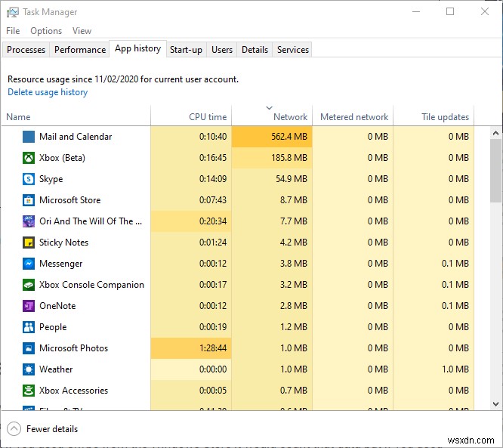Click the People app icon
This screenshot has width=503, height=448.
tap(29, 327)
